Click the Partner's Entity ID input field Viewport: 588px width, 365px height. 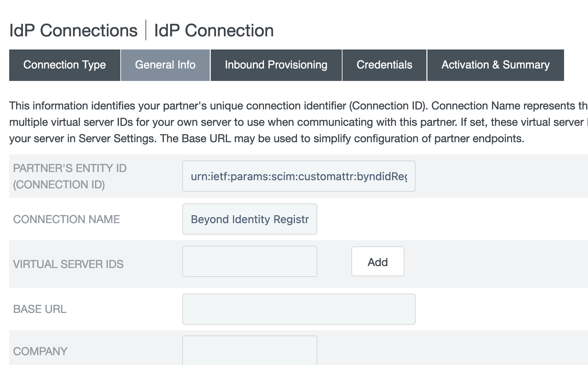[x=299, y=176]
